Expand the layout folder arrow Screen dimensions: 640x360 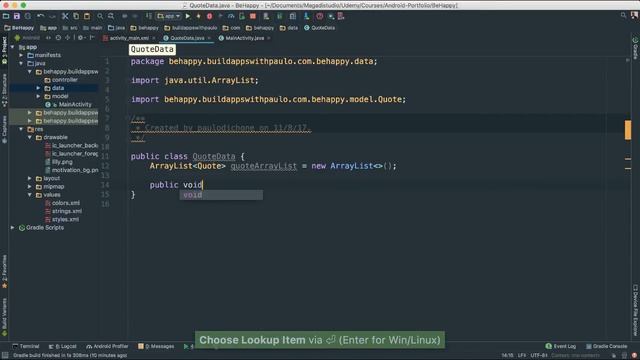pyautogui.click(x=30, y=178)
